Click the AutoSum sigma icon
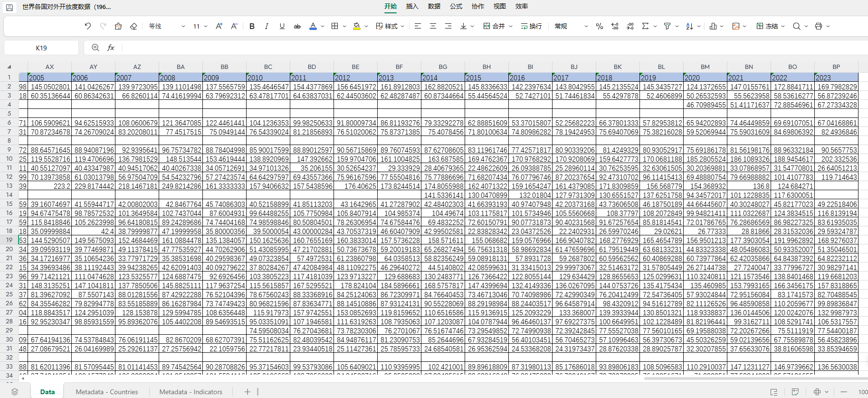The width and height of the screenshot is (868, 398). tap(645, 26)
